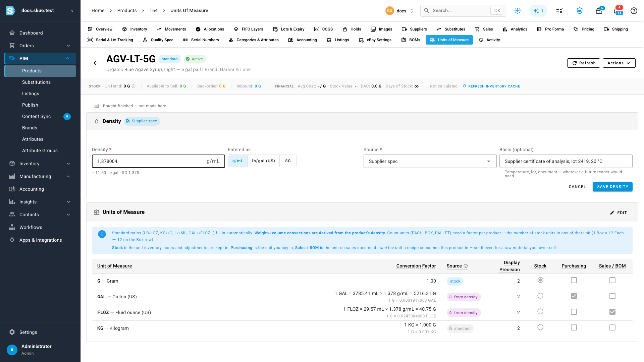Open Products breadcrumb link
This screenshot has height=362, width=644.
click(127, 11)
